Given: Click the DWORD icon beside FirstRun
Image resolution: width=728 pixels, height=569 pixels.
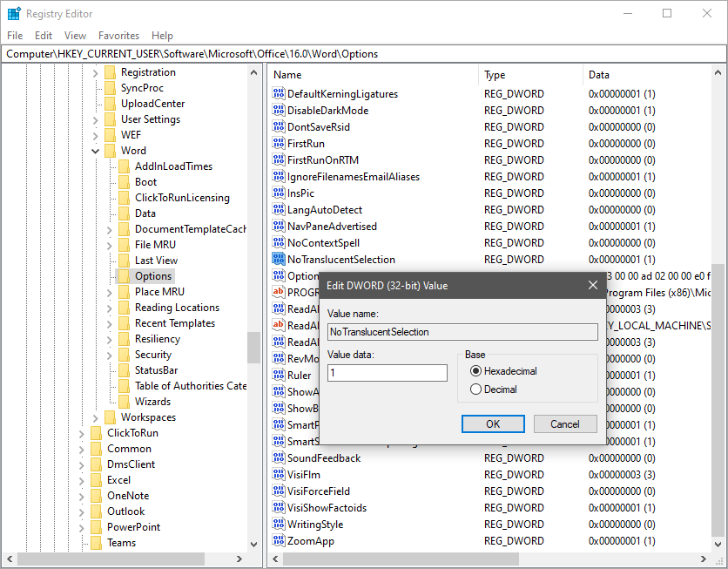Looking at the screenshot, I should (279, 144).
